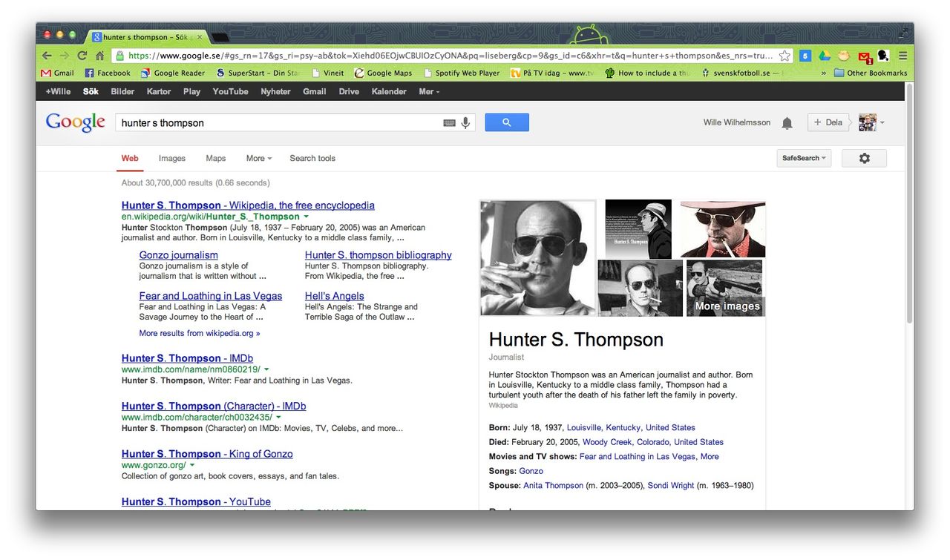Viewport: 950px width, 560px height.
Task: Open 'Fear and Loathing in Las Vegas' sublink
Action: pos(211,296)
